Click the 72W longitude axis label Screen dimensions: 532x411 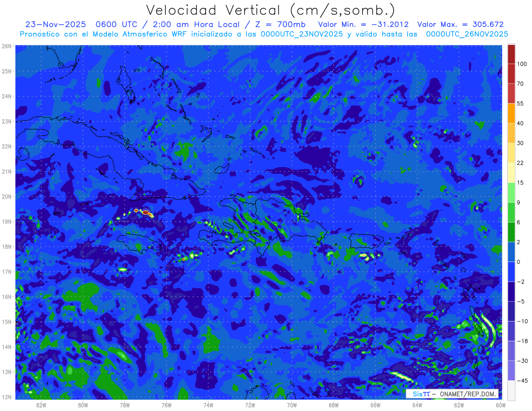click(250, 405)
